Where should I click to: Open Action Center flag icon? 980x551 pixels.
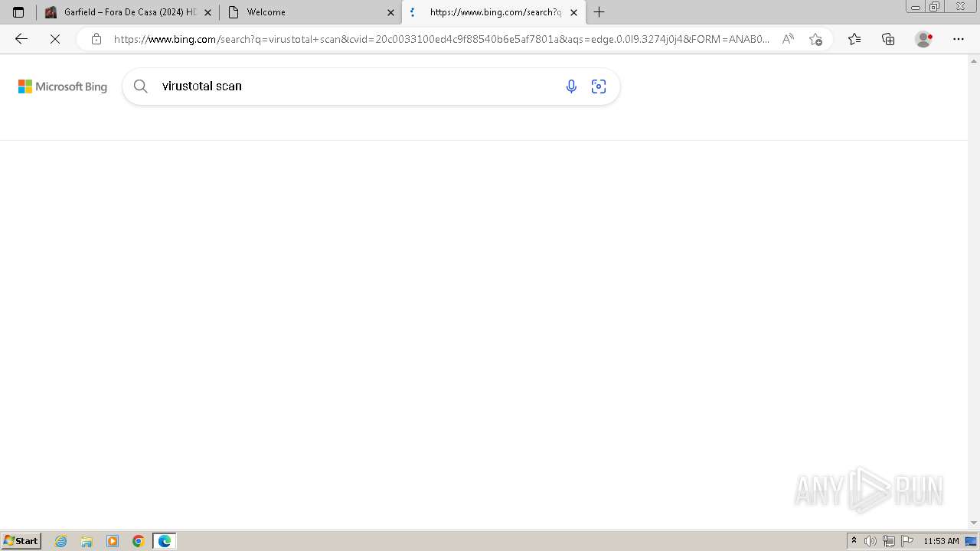[x=907, y=541]
